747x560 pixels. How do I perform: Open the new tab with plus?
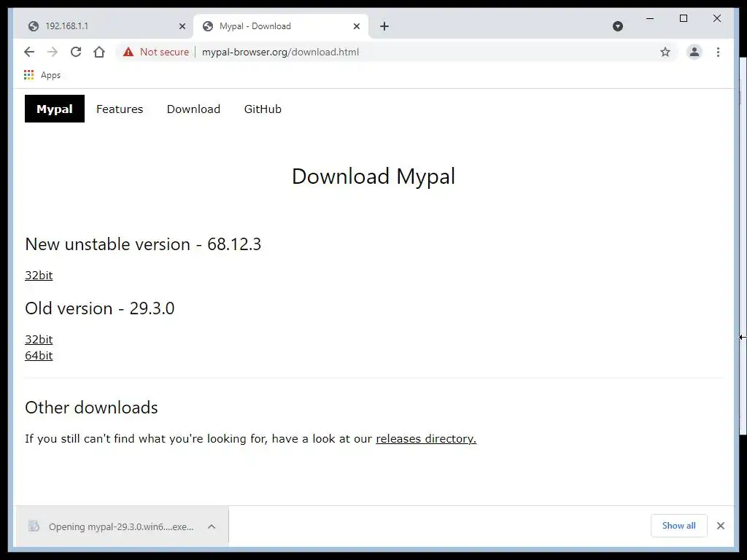(x=384, y=26)
